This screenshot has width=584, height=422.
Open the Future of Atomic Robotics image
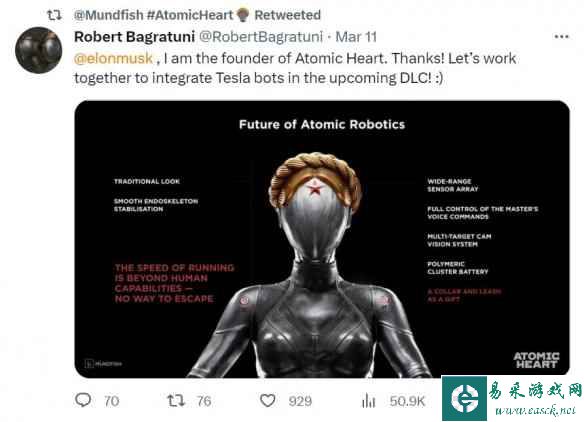[x=322, y=239]
